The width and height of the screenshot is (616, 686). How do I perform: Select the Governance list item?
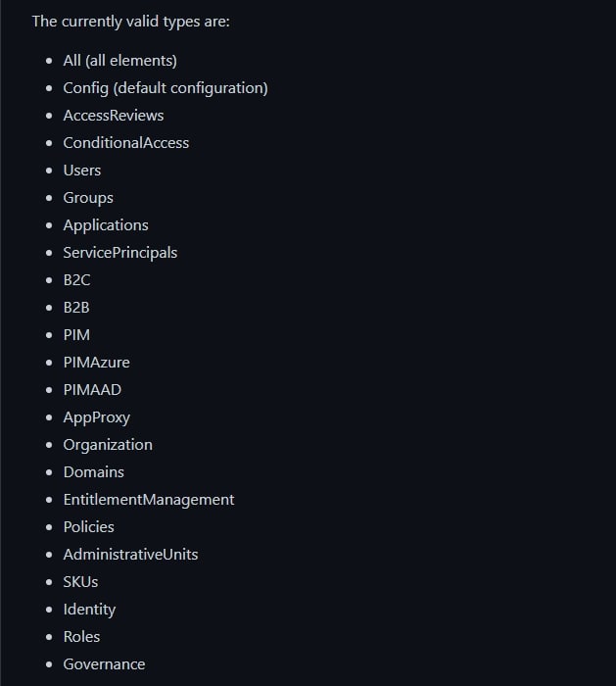[105, 664]
